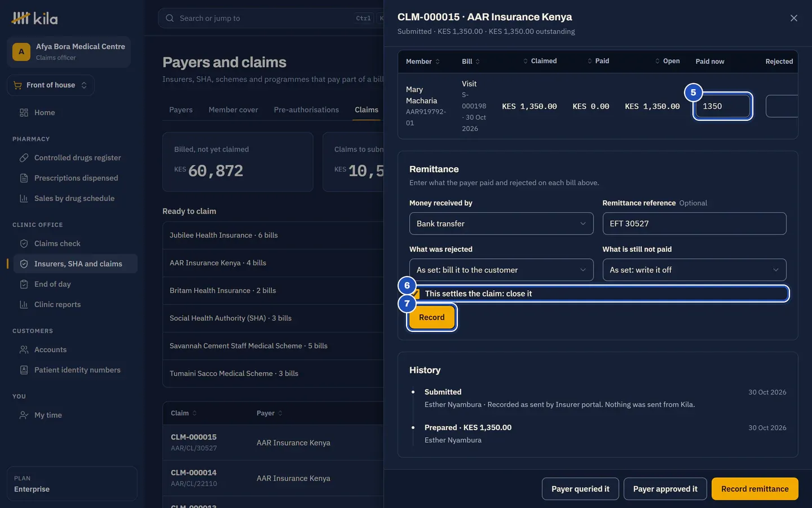Click the My time person icon

[24, 415]
